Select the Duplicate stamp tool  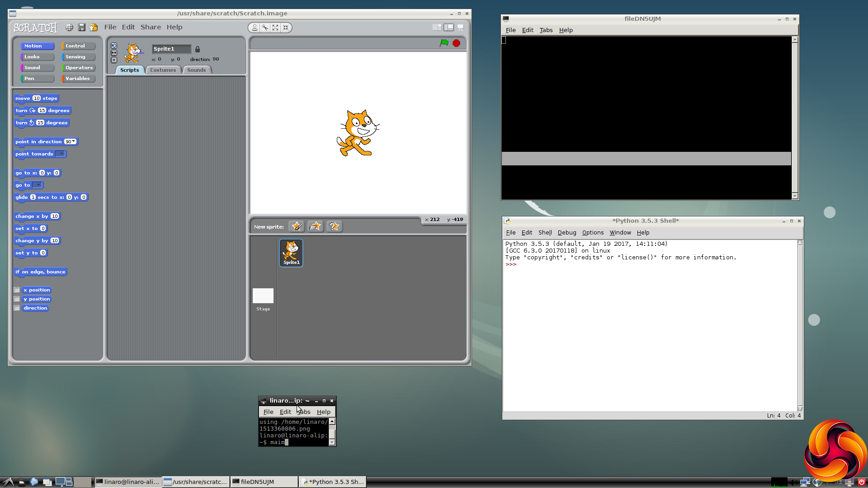point(255,28)
